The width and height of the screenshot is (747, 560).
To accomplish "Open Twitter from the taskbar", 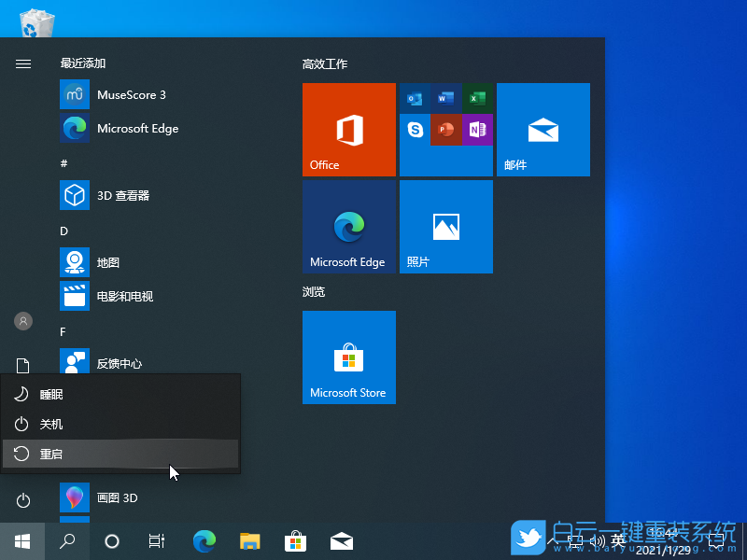I will click(x=529, y=539).
